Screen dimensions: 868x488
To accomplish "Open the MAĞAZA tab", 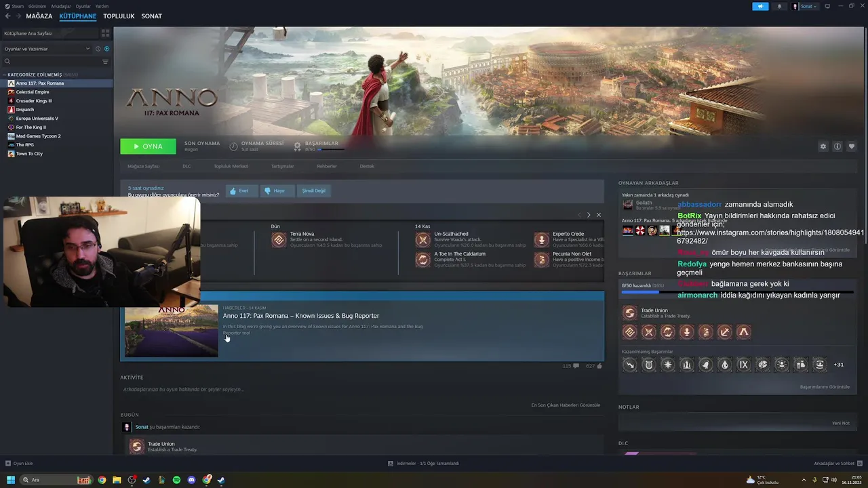I will (39, 16).
